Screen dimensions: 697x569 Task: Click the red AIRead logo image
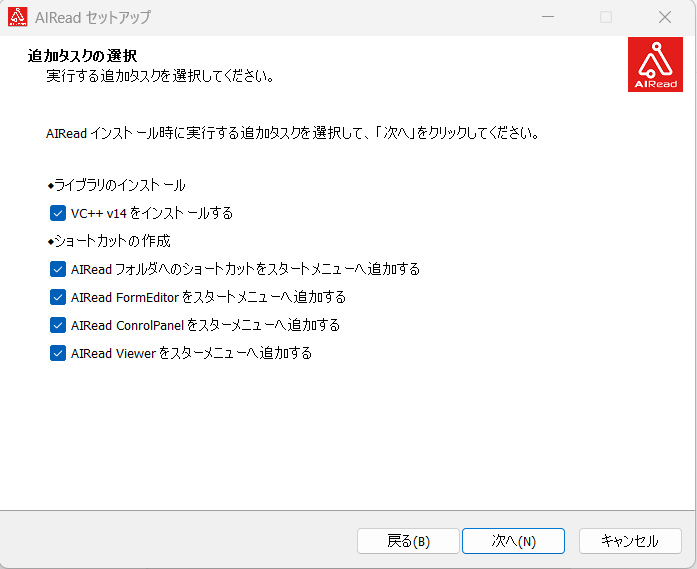coord(655,65)
